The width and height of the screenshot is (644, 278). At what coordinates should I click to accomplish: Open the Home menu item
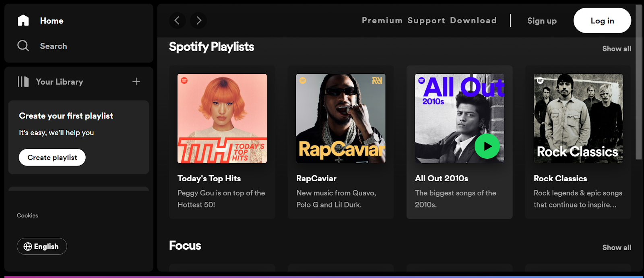click(52, 21)
